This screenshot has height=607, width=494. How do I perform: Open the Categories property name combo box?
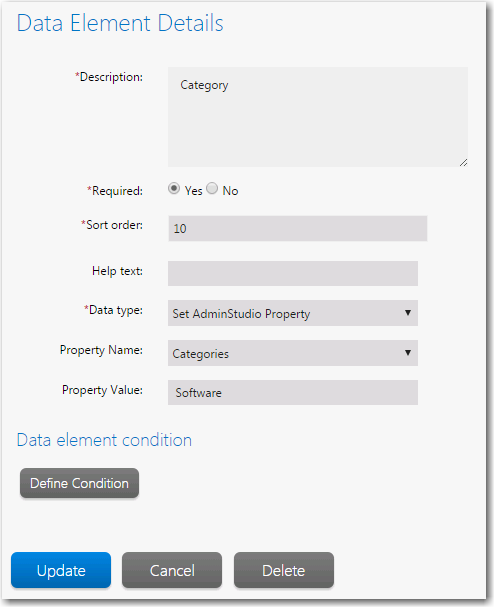(293, 353)
